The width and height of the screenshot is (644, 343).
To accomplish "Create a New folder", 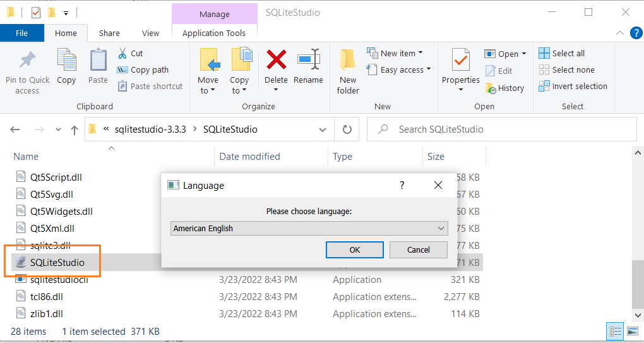I will click(x=348, y=71).
